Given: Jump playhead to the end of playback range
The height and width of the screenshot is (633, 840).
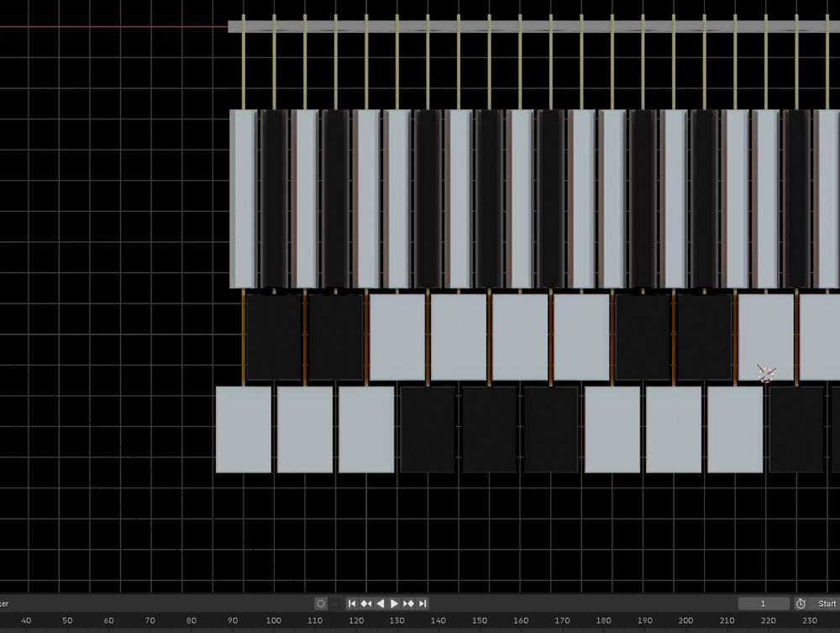Looking at the screenshot, I should [x=423, y=603].
